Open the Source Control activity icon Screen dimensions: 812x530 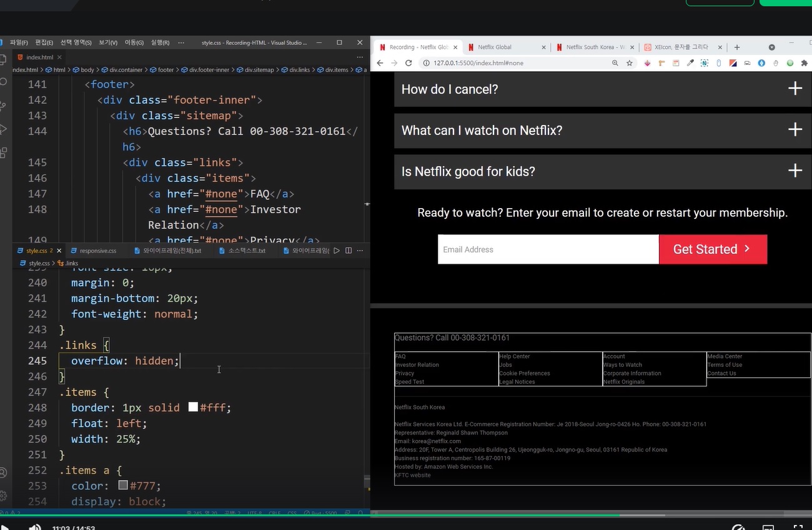[x=3, y=106]
